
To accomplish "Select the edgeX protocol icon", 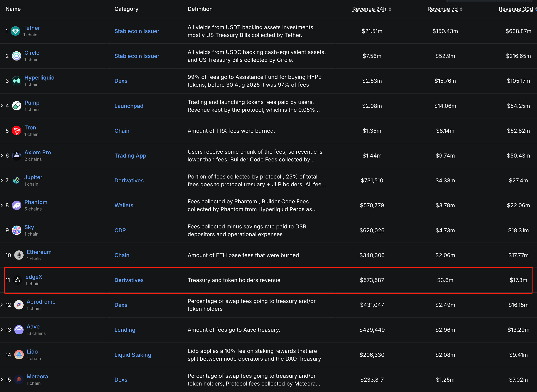I will (x=17, y=280).
